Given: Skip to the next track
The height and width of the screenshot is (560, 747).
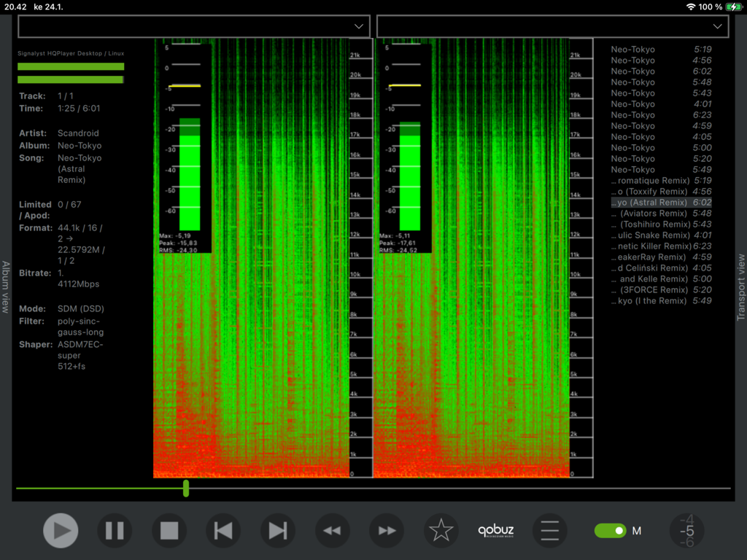Looking at the screenshot, I should (278, 531).
